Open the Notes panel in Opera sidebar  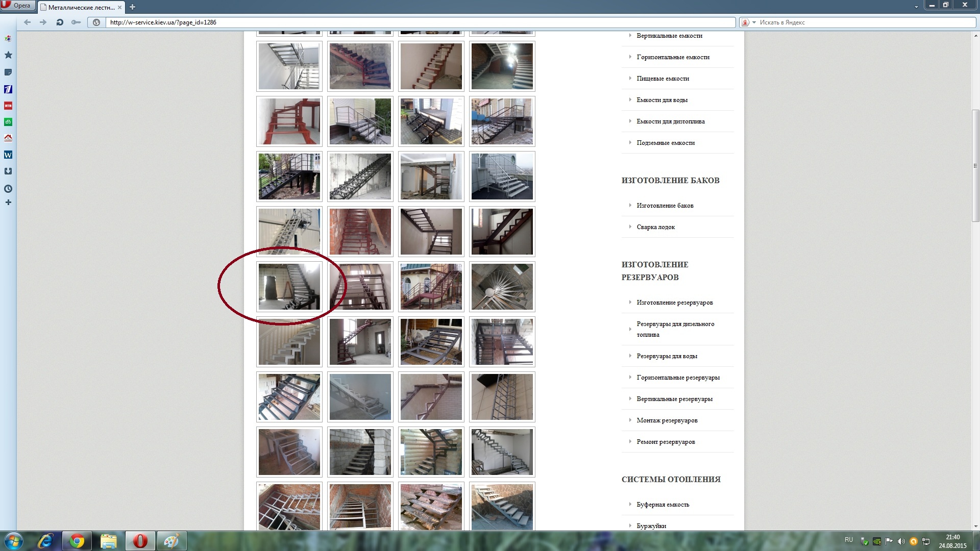click(8, 72)
